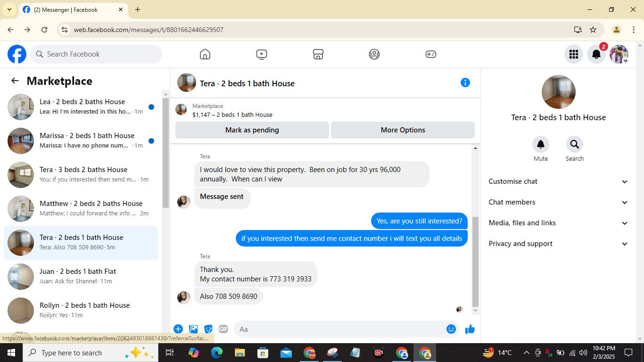This screenshot has width=644, height=362.
Task: Open the Windows notification center icon
Action: (628, 353)
